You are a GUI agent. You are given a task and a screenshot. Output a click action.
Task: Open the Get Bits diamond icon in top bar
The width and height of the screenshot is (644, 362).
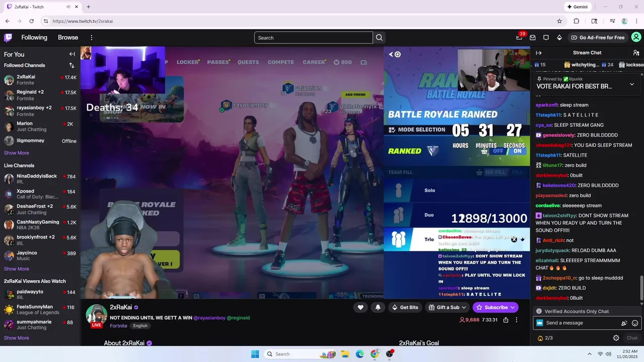pyautogui.click(x=559, y=38)
